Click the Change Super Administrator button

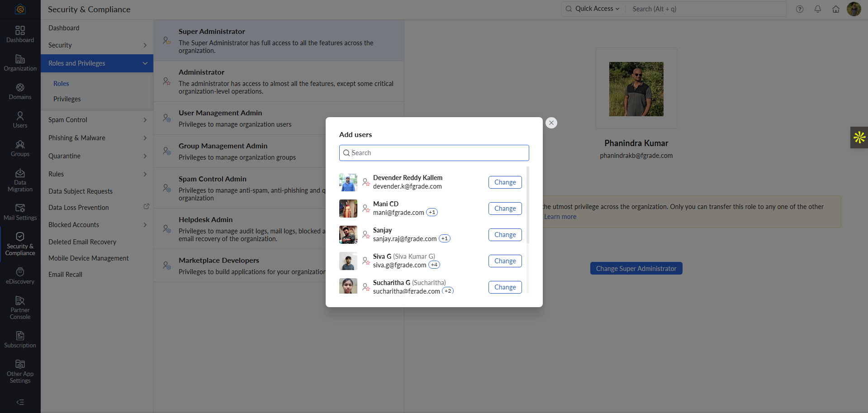point(636,269)
